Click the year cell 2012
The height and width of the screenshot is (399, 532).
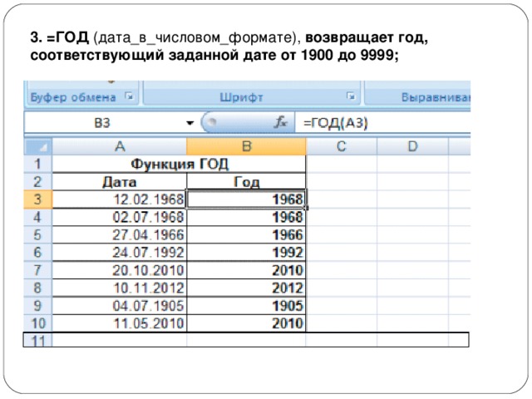pos(246,288)
